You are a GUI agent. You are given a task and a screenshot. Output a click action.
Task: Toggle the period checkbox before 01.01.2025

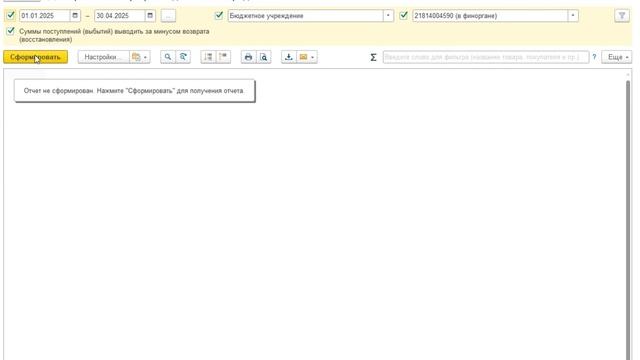click(11, 16)
